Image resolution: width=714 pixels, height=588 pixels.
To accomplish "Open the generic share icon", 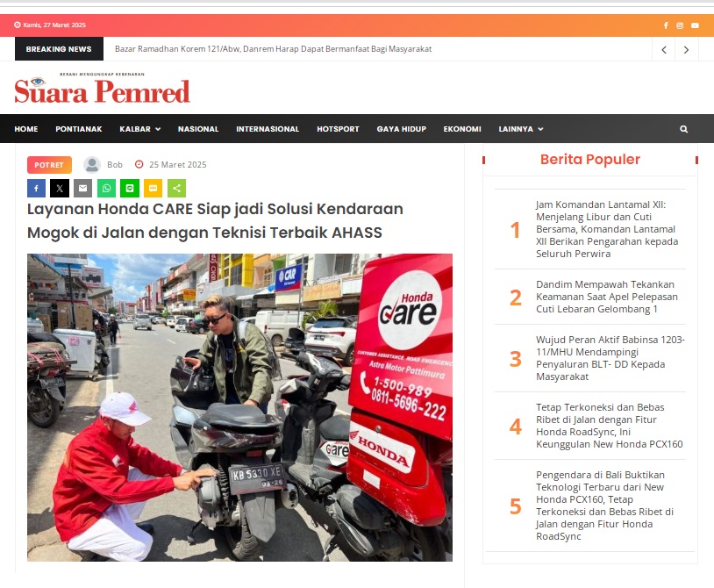I will (176, 188).
